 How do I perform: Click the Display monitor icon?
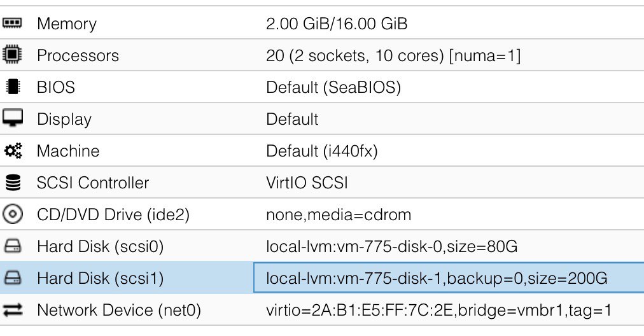tap(13, 118)
